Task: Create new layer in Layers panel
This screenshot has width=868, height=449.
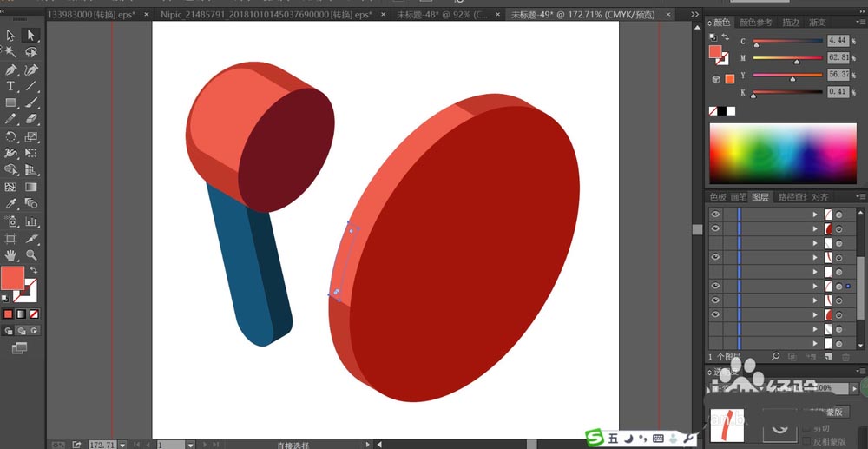Action: pos(829,357)
